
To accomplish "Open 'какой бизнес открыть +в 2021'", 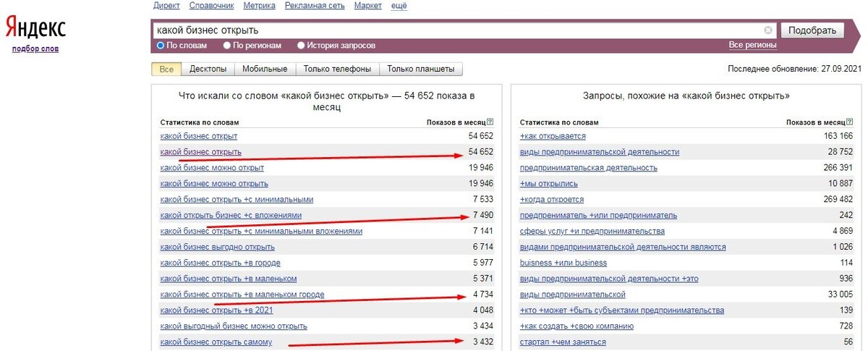I will pyautogui.click(x=216, y=310).
